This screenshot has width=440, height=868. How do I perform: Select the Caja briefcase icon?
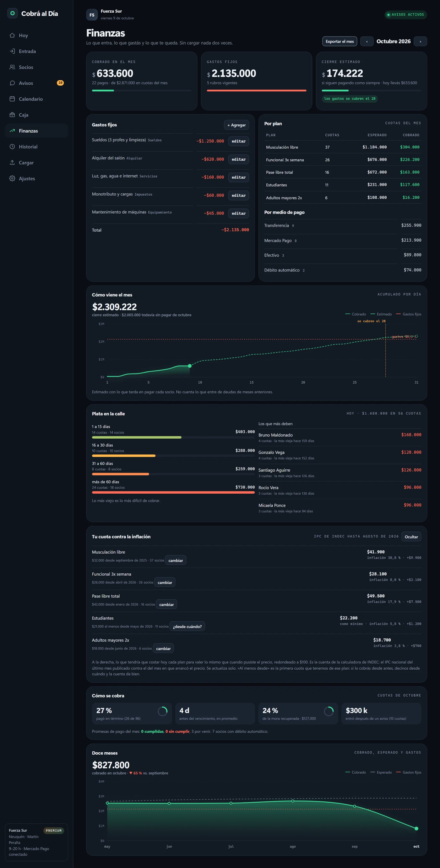(x=12, y=115)
